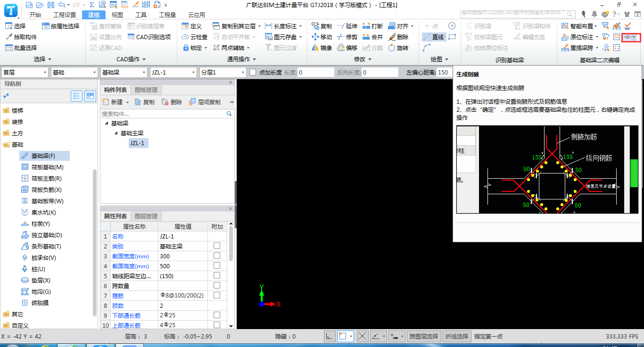Click the 云检查 cloud check tool
This screenshot has height=347, width=644.
pos(195,37)
